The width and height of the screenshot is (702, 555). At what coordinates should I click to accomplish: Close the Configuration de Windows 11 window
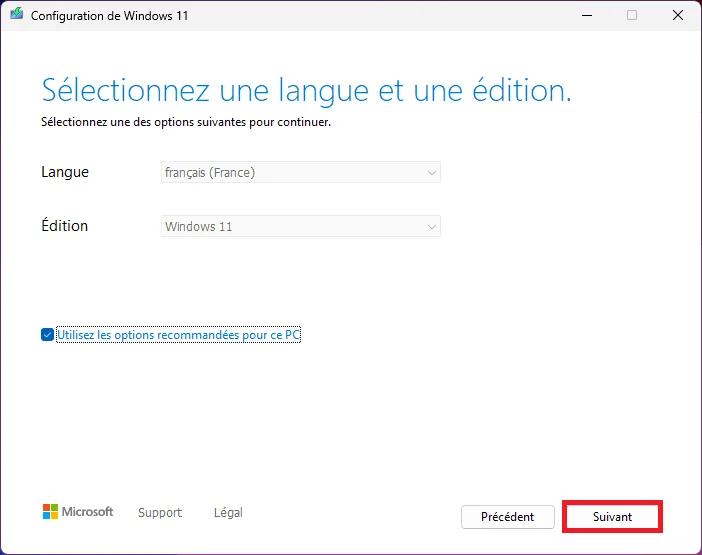[678, 15]
